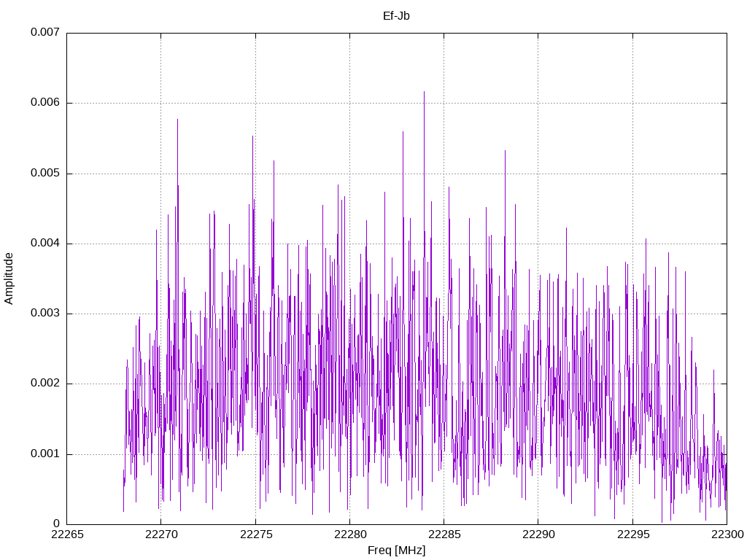This screenshot has width=747, height=560.
Task: Click the 22275 x-axis tick label
Action: (256, 534)
